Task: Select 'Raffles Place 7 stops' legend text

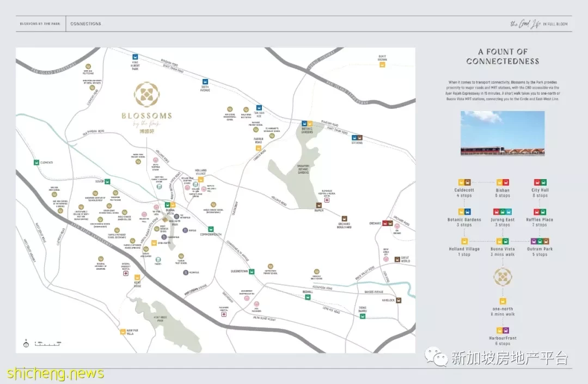Action: 540,222
